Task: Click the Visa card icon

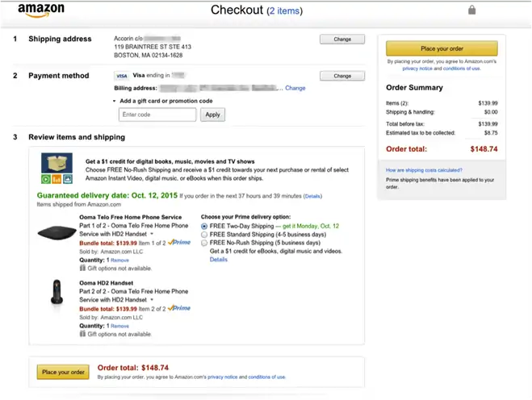Action: (x=121, y=76)
